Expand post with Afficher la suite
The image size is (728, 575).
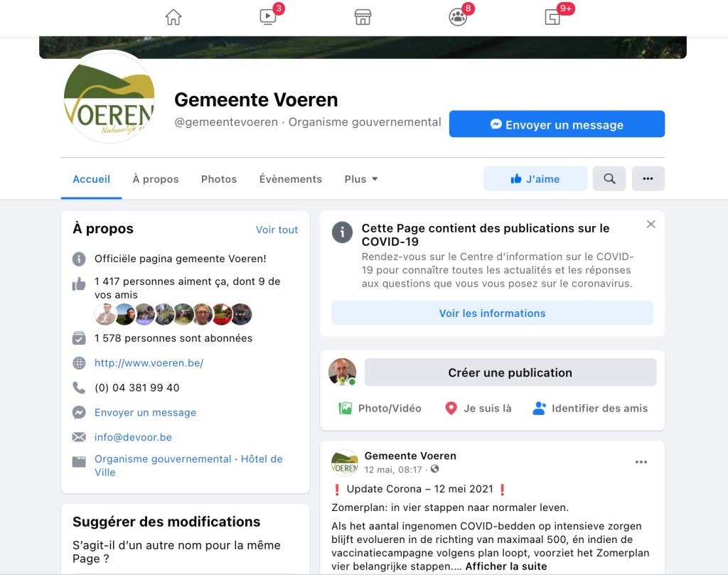[506, 566]
